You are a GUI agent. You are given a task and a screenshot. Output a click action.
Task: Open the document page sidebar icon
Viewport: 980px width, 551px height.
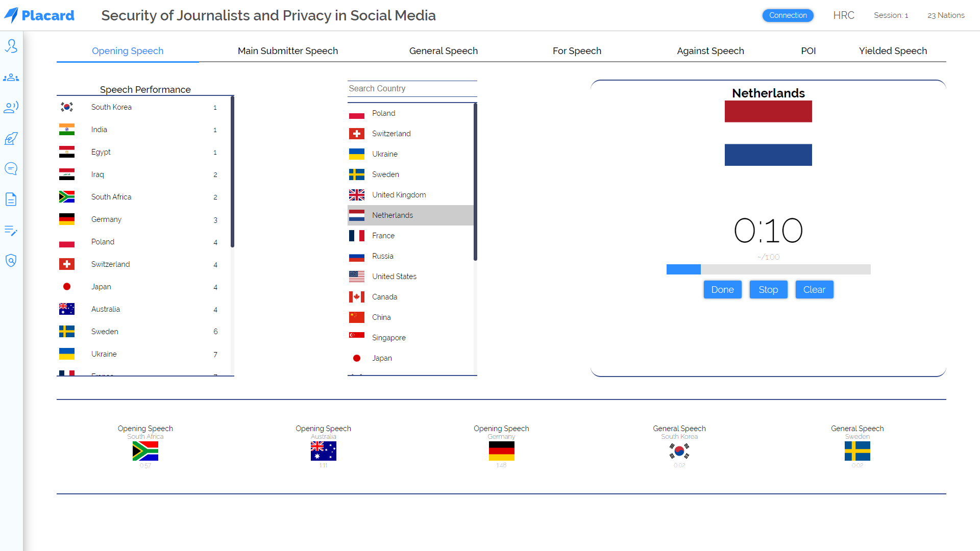click(x=11, y=199)
